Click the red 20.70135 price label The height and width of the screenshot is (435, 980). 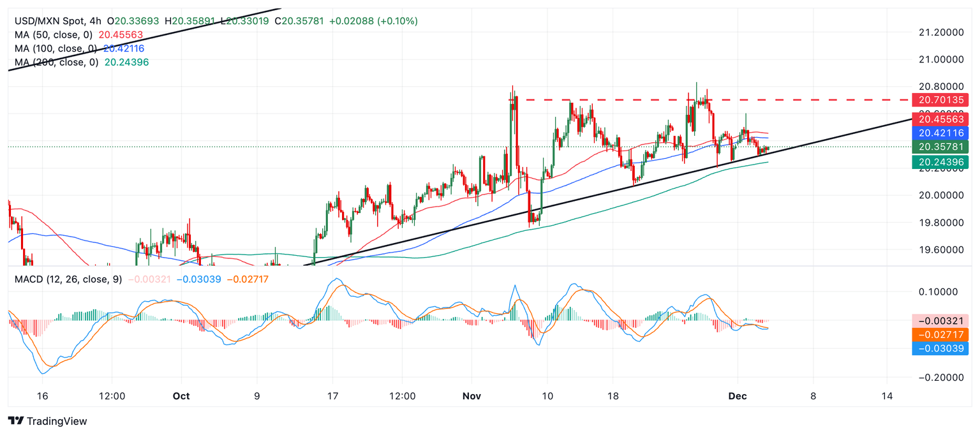(x=940, y=100)
